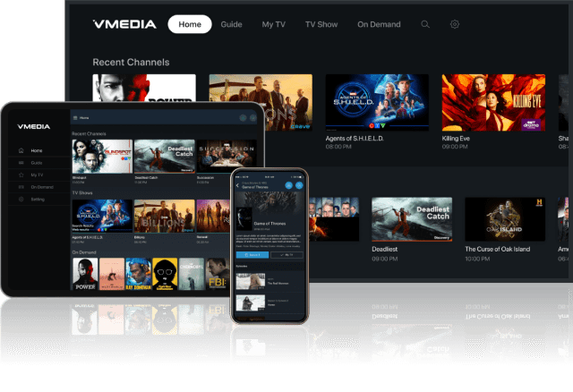Open the On Demand tab
Viewport: 573px width, 392px height.
tap(378, 24)
